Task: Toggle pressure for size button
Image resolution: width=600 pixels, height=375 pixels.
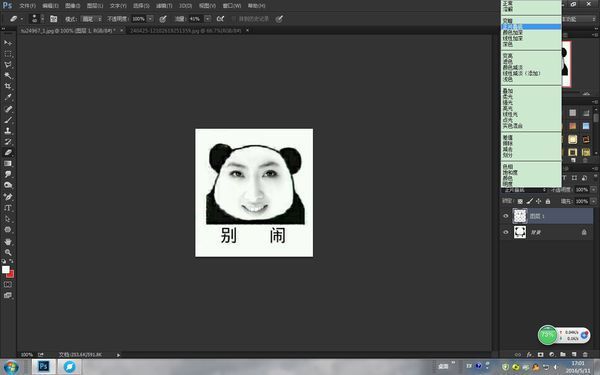Action: [279, 18]
